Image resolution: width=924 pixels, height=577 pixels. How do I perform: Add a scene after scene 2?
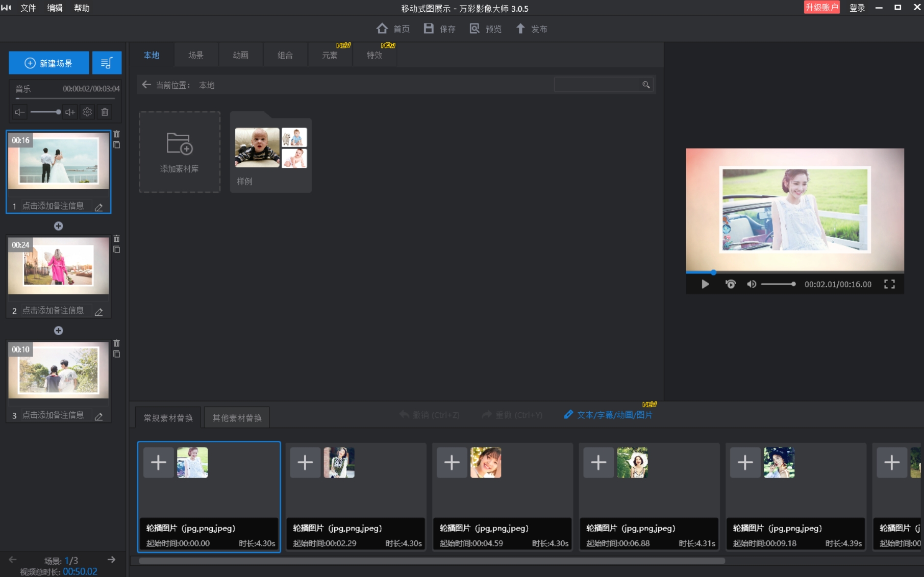click(x=59, y=331)
